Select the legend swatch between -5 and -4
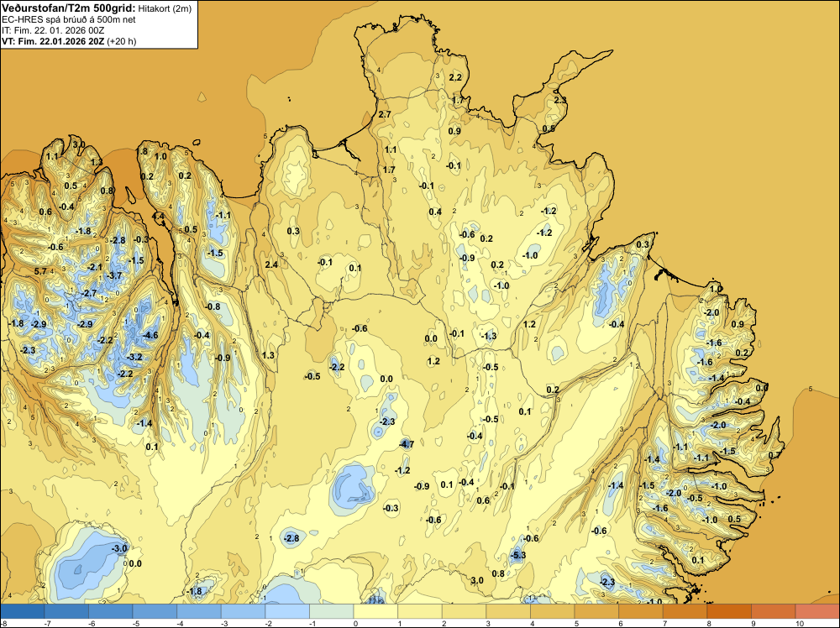 click(x=155, y=611)
